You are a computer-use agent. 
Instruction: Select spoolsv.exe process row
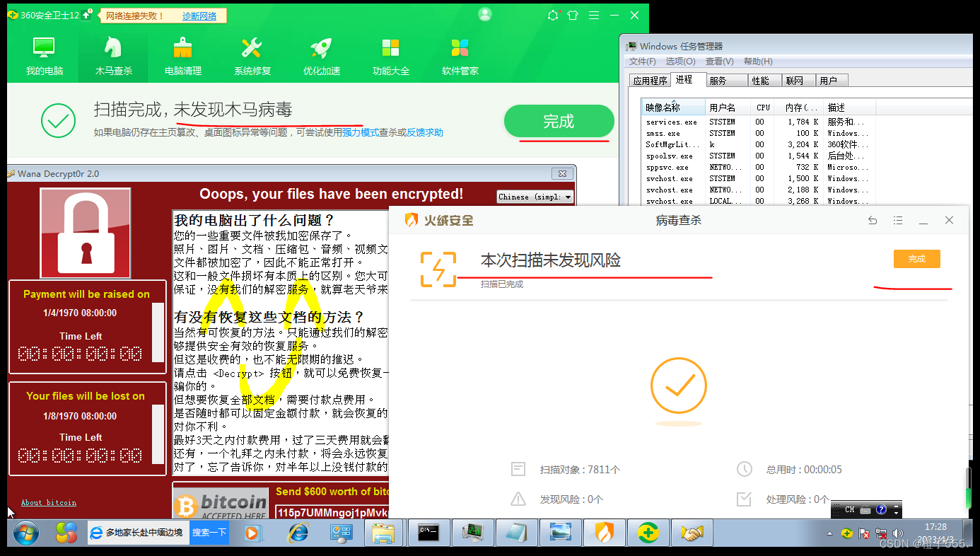(759, 156)
